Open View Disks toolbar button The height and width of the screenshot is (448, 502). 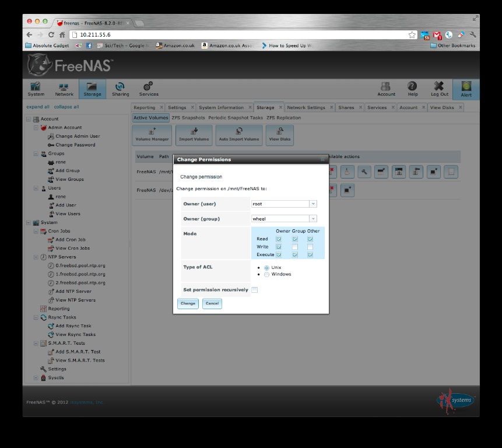click(x=280, y=135)
